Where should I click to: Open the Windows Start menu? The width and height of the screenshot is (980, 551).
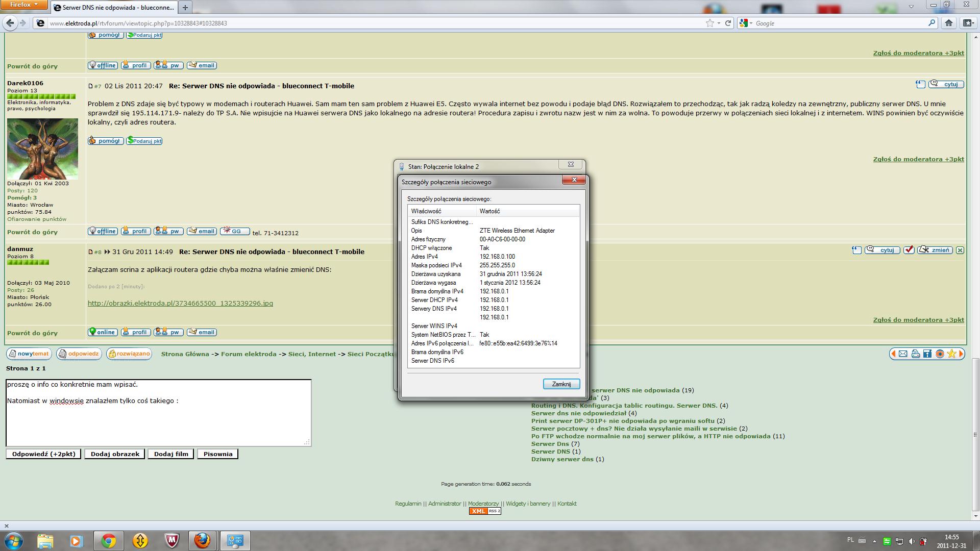coord(13,540)
